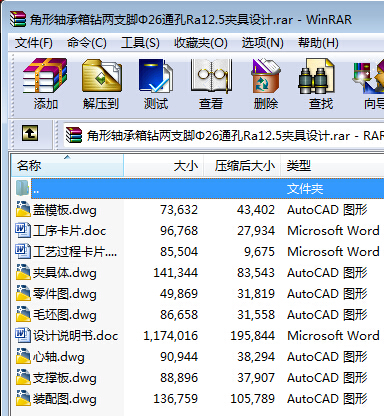Open the 命令(C) menu
Screen dimensions: 384x416
(x=87, y=43)
